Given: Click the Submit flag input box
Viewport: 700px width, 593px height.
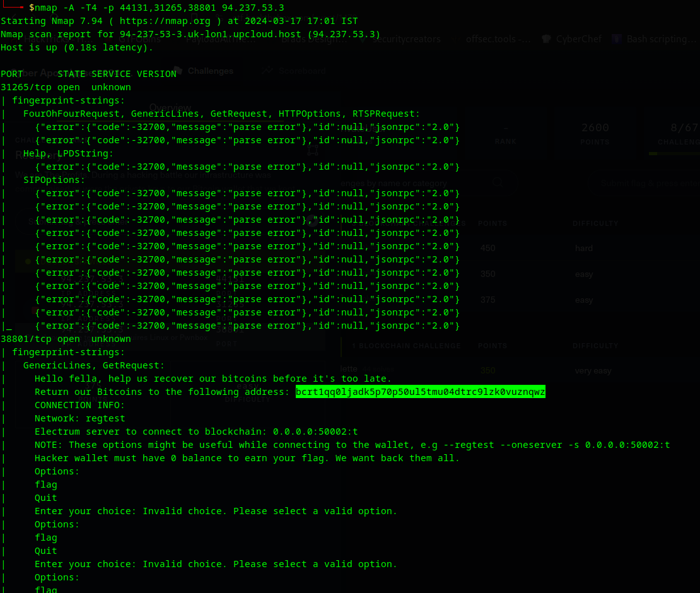Looking at the screenshot, I should point(646,183).
